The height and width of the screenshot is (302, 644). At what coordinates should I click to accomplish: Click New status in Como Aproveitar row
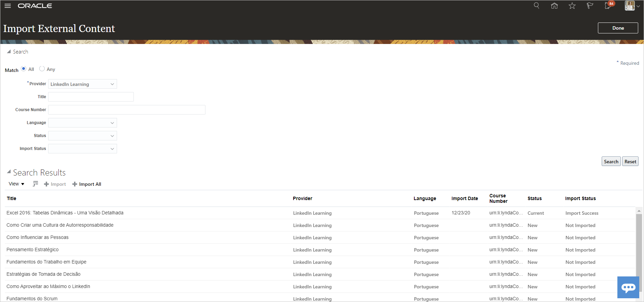click(x=532, y=287)
